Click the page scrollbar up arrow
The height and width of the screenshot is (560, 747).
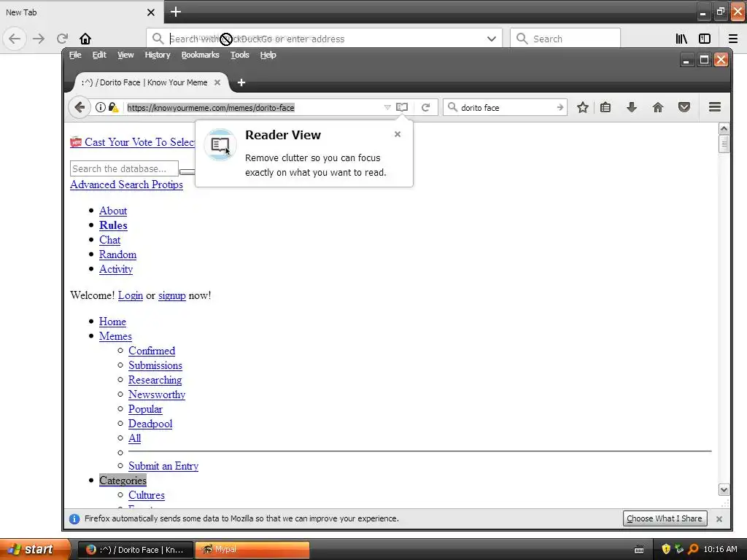coord(724,128)
